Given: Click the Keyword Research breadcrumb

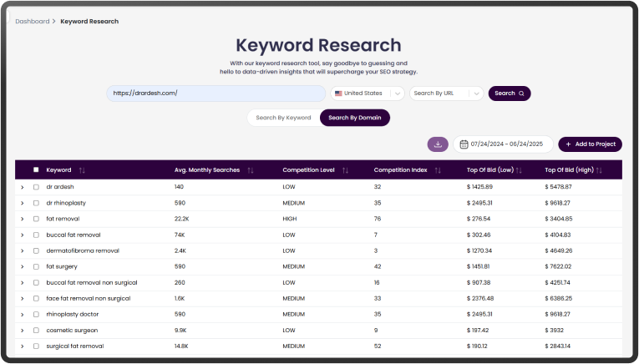Looking at the screenshot, I should tap(89, 21).
